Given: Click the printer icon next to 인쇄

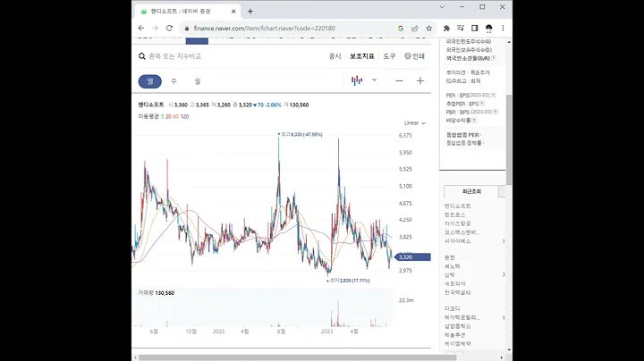Looking at the screenshot, I should coord(408,55).
